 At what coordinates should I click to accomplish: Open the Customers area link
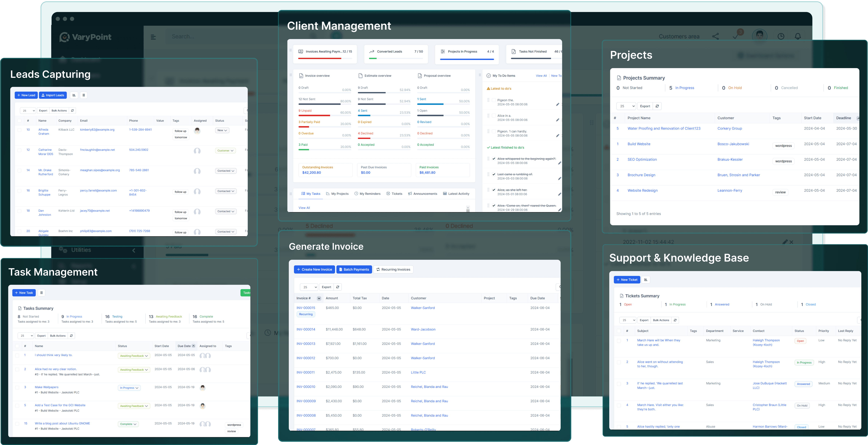coord(679,36)
